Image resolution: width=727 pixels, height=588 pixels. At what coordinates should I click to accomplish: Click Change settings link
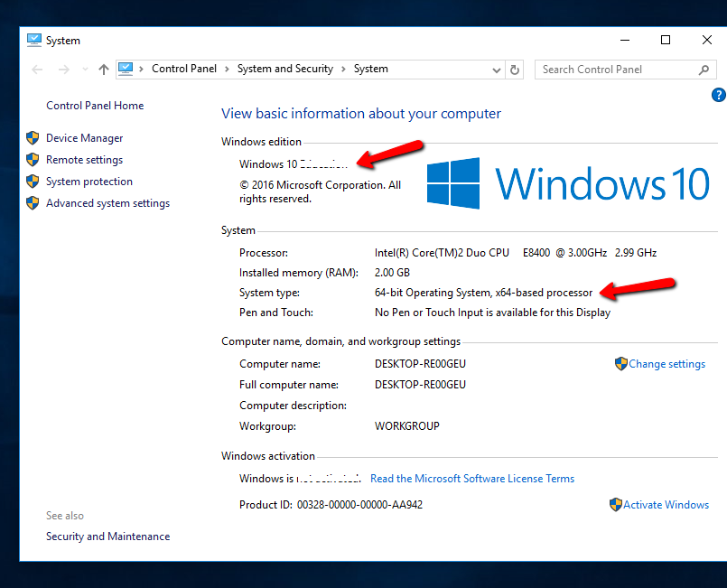666,364
